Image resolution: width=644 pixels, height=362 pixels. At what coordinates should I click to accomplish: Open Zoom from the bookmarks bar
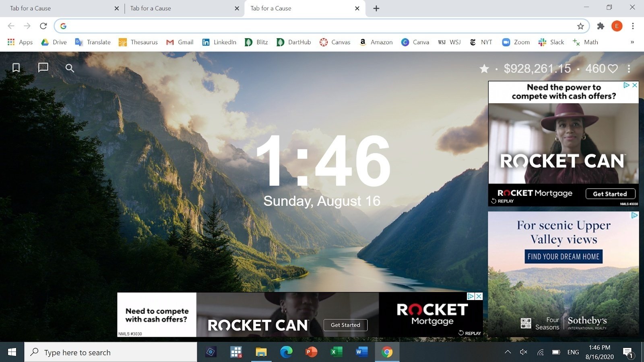point(516,42)
